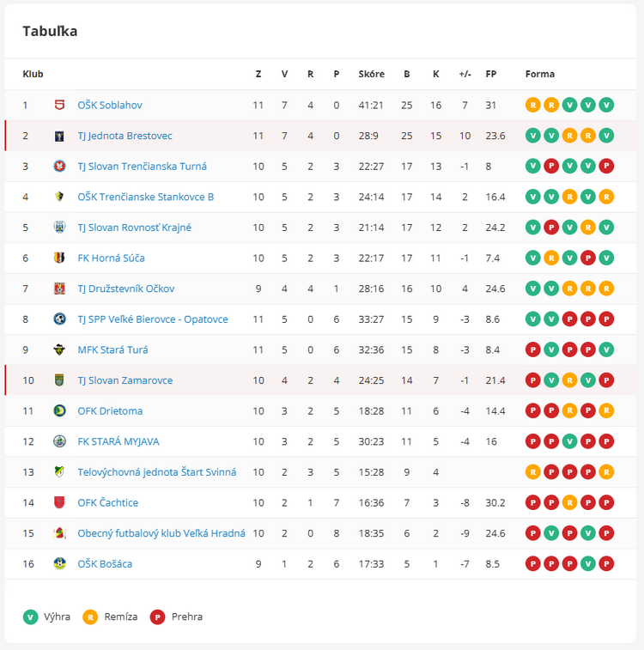Click the Forma column header
This screenshot has height=650, width=644.
coord(540,74)
